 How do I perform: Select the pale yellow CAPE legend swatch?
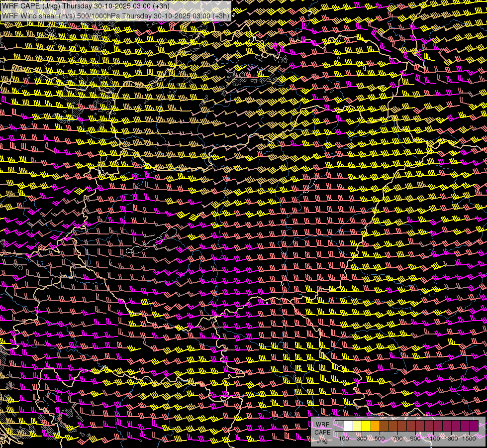358,426
